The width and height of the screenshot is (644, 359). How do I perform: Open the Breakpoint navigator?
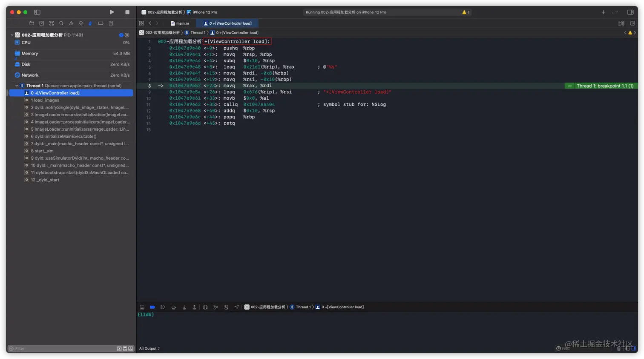[x=101, y=23]
